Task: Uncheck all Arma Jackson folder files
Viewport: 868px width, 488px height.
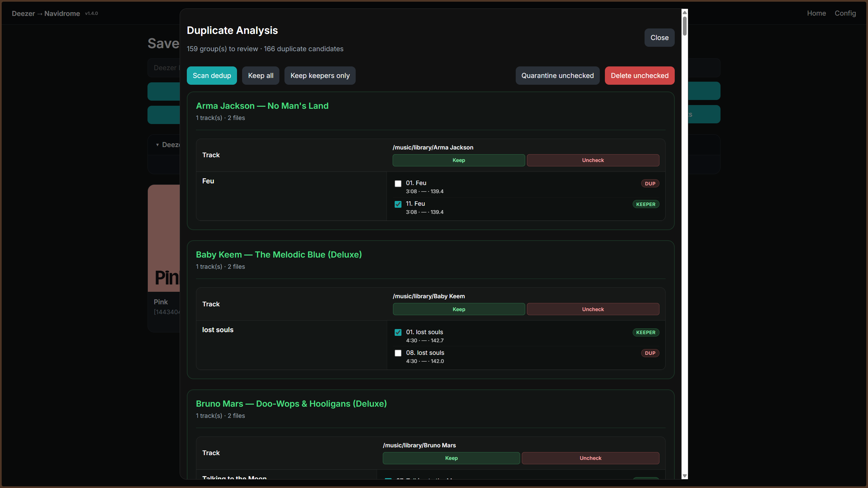Action: click(593, 160)
